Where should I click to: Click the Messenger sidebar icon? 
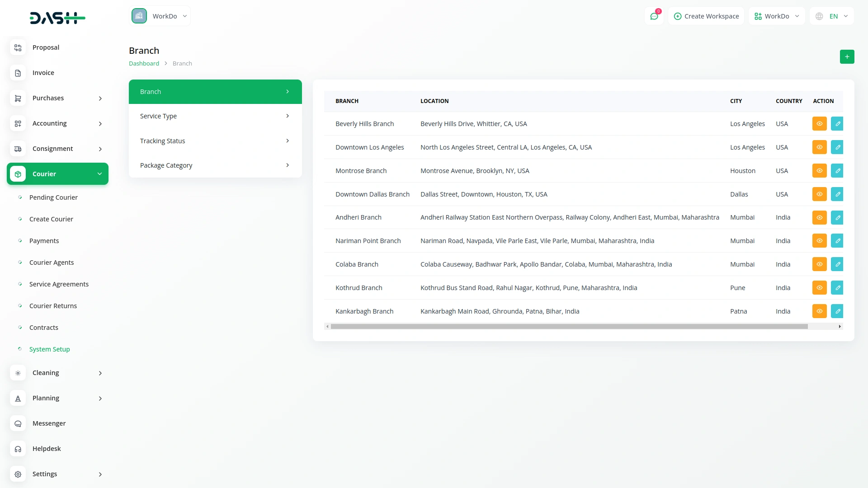[x=18, y=423]
